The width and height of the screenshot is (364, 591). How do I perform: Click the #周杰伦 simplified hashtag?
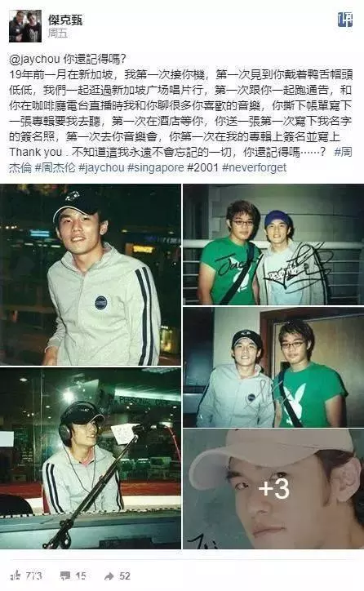[x=55, y=167]
